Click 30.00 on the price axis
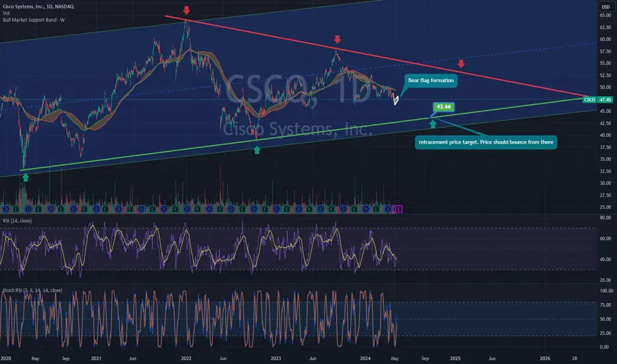This screenshot has height=364, width=617. (x=605, y=183)
